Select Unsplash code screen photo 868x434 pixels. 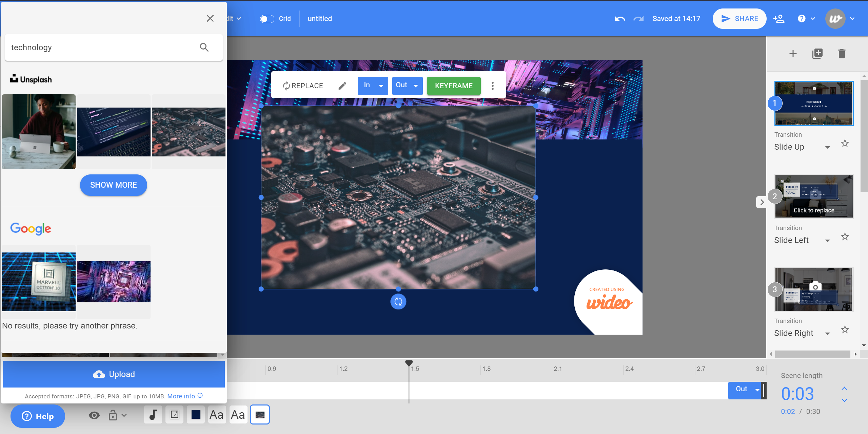point(114,132)
